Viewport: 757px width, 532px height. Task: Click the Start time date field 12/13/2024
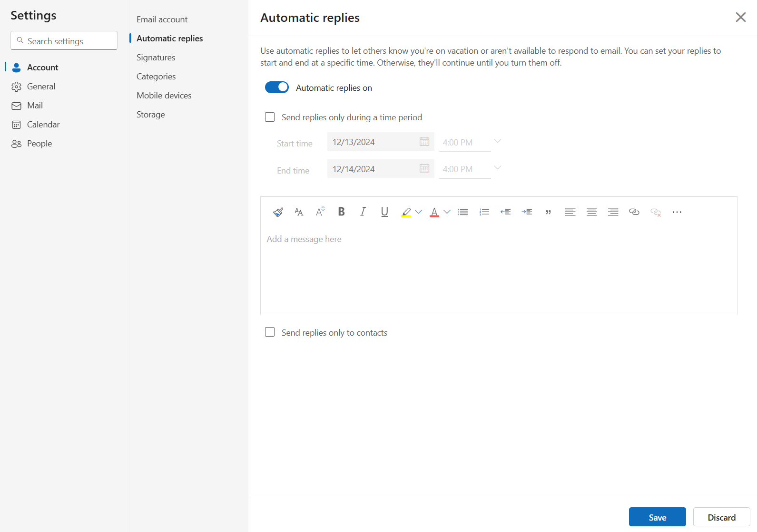point(381,142)
